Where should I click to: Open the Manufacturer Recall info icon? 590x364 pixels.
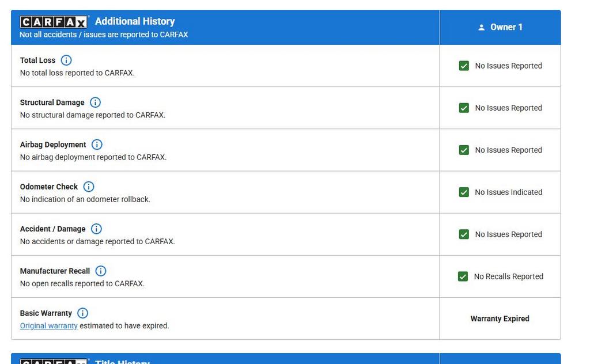click(x=100, y=271)
